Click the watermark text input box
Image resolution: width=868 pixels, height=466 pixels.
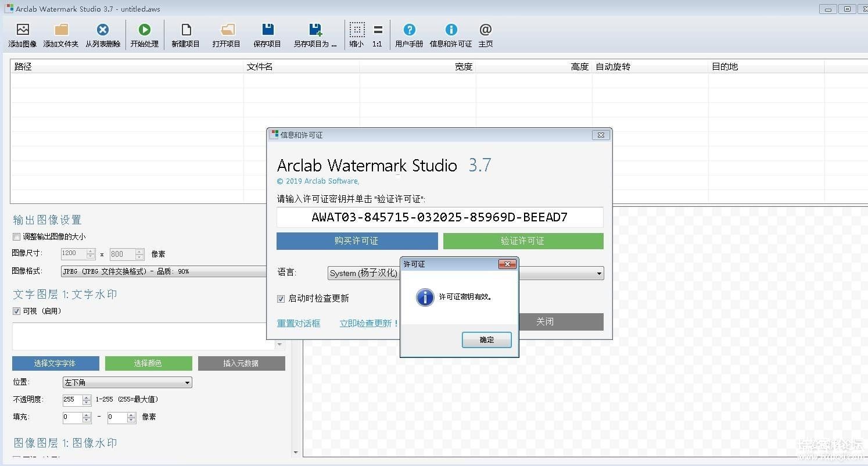coord(144,336)
